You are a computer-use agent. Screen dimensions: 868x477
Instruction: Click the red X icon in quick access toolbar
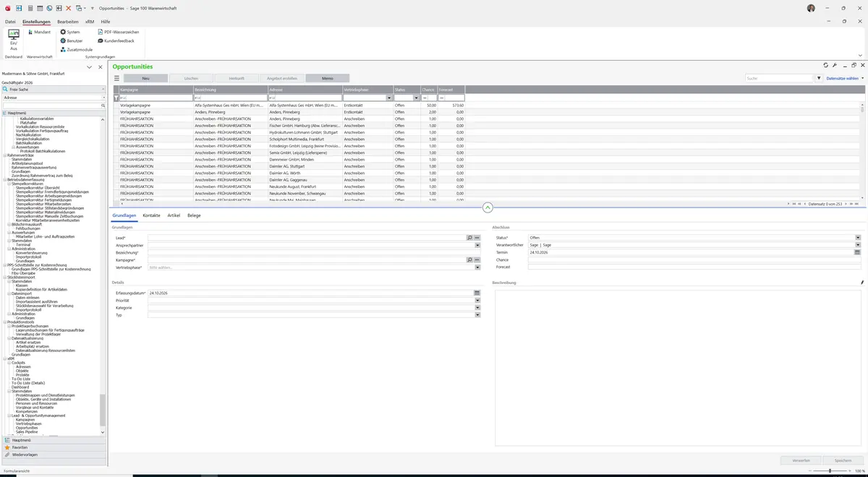[x=69, y=8]
